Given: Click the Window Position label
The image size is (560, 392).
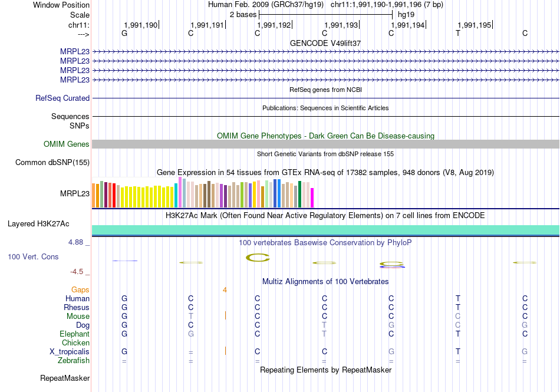Looking at the screenshot, I should click(61, 5).
